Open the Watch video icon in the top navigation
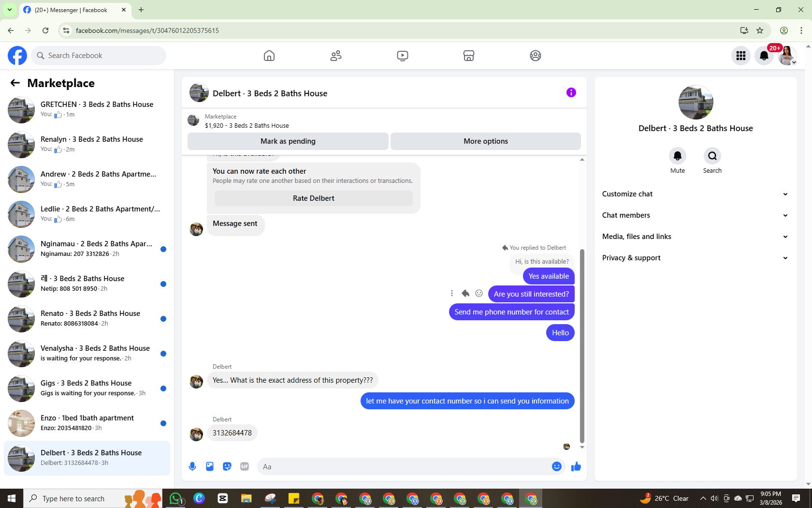812x508 pixels. (402, 56)
